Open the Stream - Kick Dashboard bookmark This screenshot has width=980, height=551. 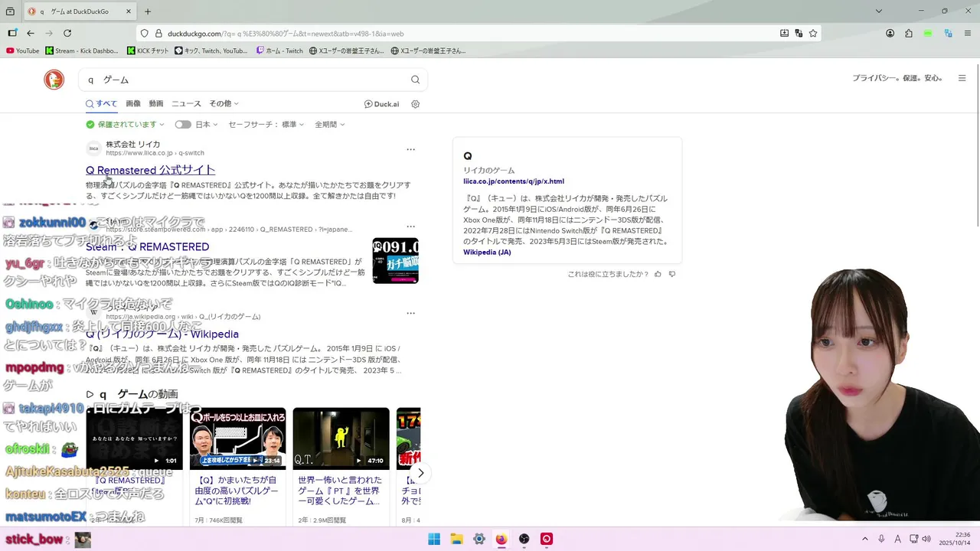pos(82,51)
